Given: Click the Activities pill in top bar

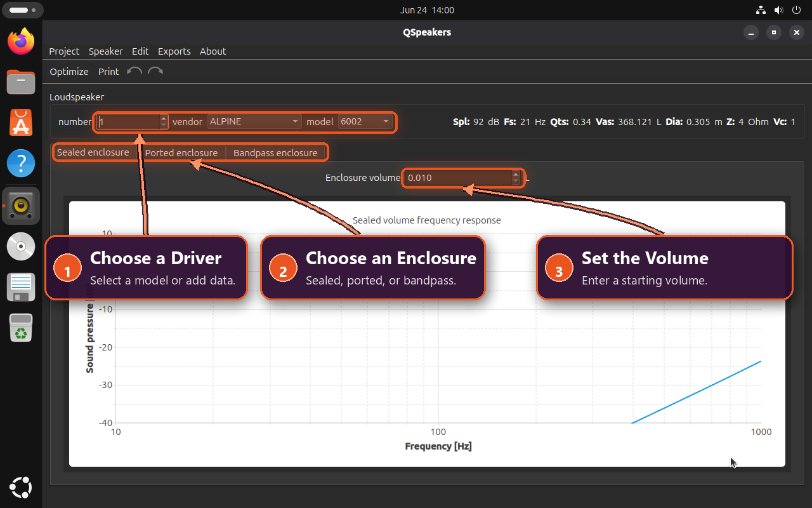Looking at the screenshot, I should tap(22, 10).
